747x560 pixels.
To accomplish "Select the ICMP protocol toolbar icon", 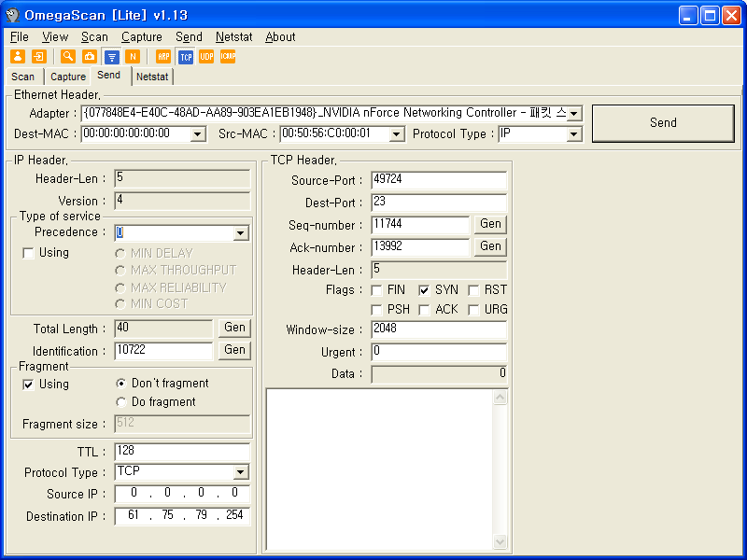I will pos(228,56).
